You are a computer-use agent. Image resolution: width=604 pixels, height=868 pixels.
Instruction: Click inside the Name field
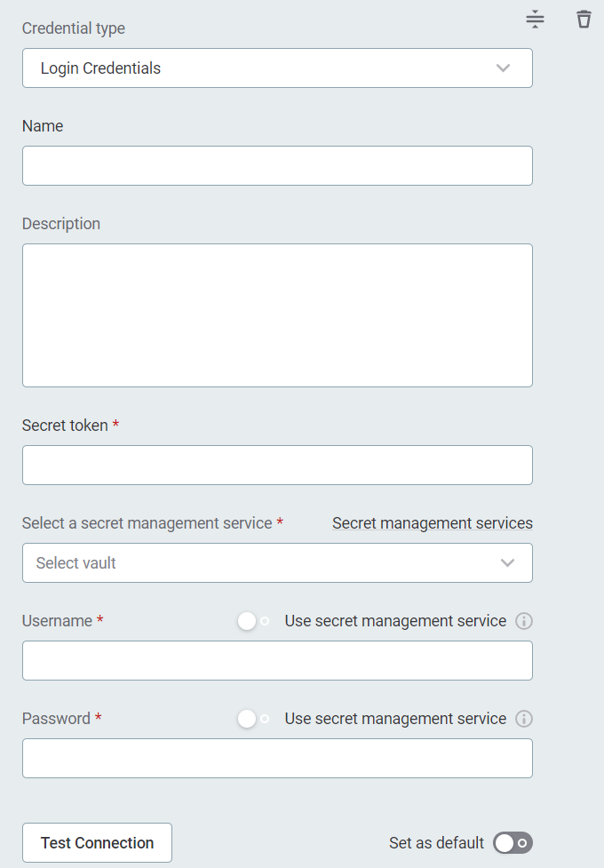coord(277,165)
